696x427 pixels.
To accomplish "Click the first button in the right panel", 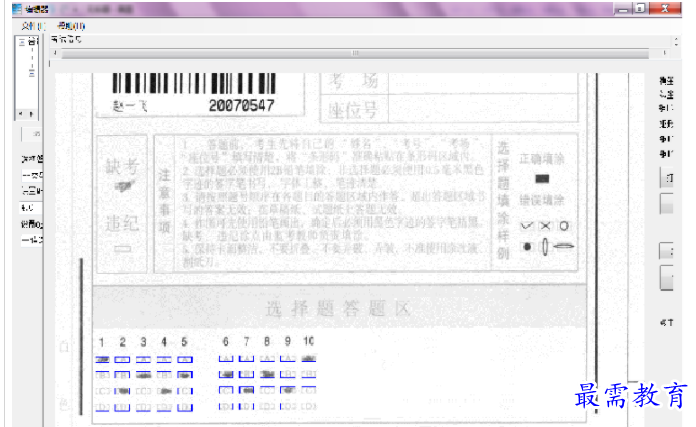I will [667, 178].
